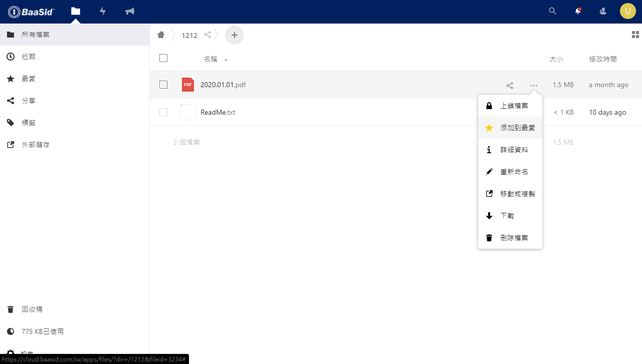Toggle the select all files checkbox
This screenshot has height=364, width=642.
(x=163, y=58)
